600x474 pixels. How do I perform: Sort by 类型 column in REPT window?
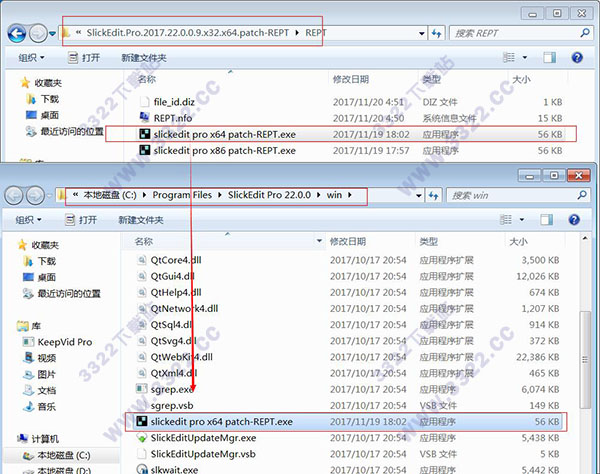pos(431,79)
